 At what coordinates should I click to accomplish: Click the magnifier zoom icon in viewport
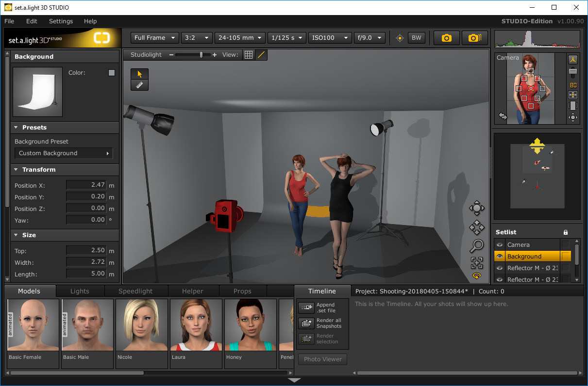(476, 246)
